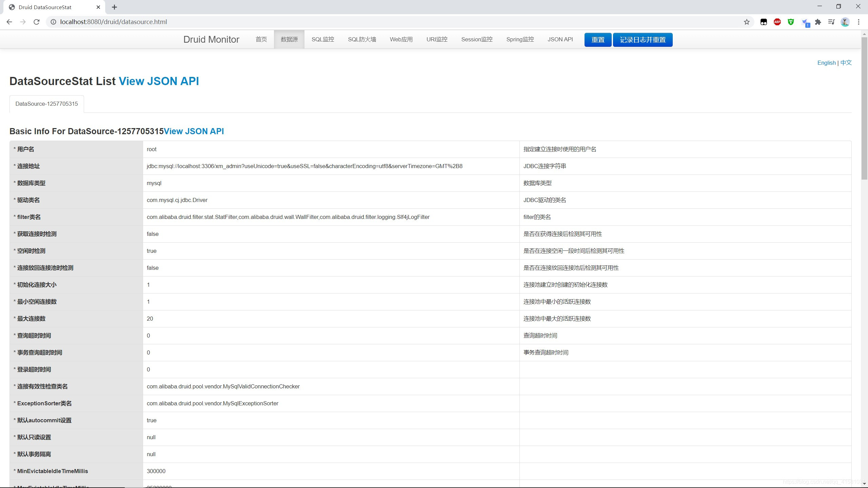Click View JSON API header link
This screenshot has width=868, height=488.
click(159, 80)
